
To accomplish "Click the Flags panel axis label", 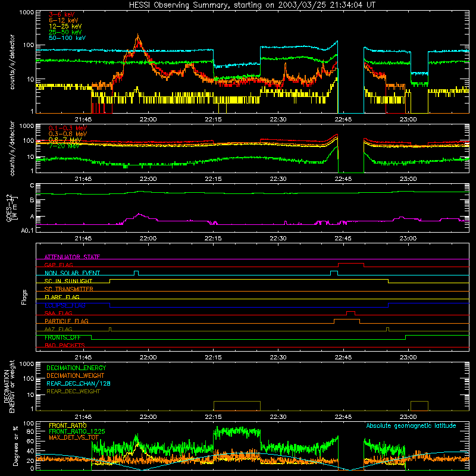I will coord(24,297).
